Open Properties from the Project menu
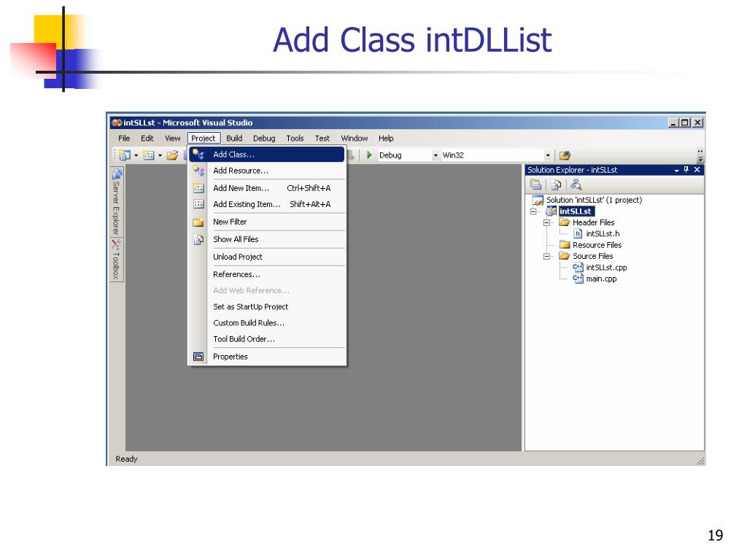 click(x=267, y=357)
